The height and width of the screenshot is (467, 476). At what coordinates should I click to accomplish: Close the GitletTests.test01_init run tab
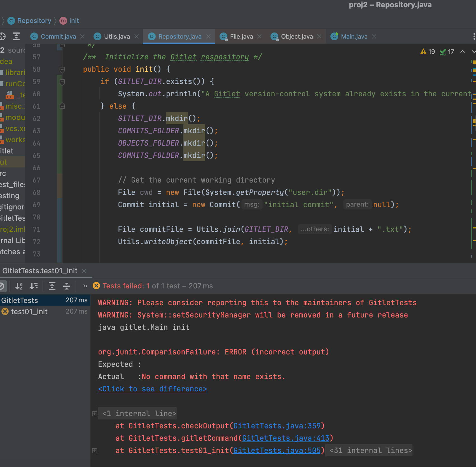tap(84, 271)
